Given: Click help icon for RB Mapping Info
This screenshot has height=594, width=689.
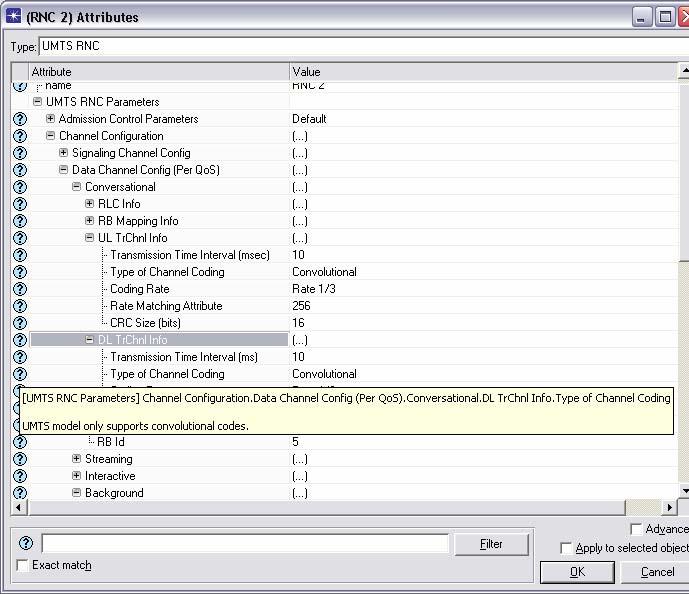Looking at the screenshot, I should (20, 221).
